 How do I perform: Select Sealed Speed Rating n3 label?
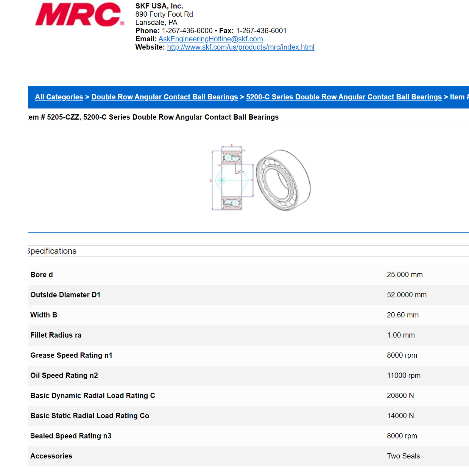click(x=71, y=436)
